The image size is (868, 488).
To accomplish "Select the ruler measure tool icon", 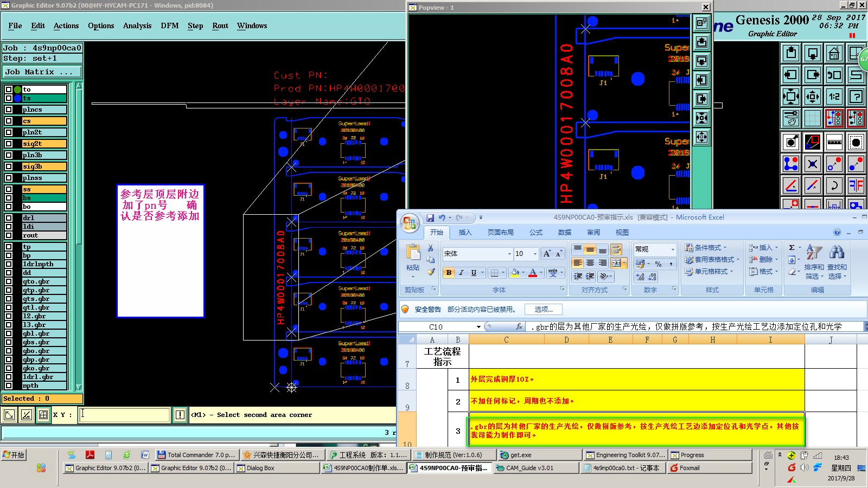I will (x=834, y=142).
